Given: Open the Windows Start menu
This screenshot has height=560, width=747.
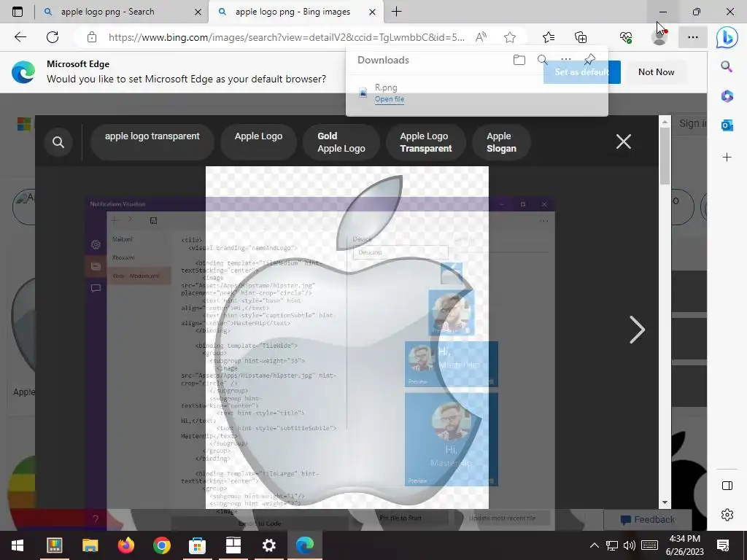Looking at the screenshot, I should (x=18, y=545).
